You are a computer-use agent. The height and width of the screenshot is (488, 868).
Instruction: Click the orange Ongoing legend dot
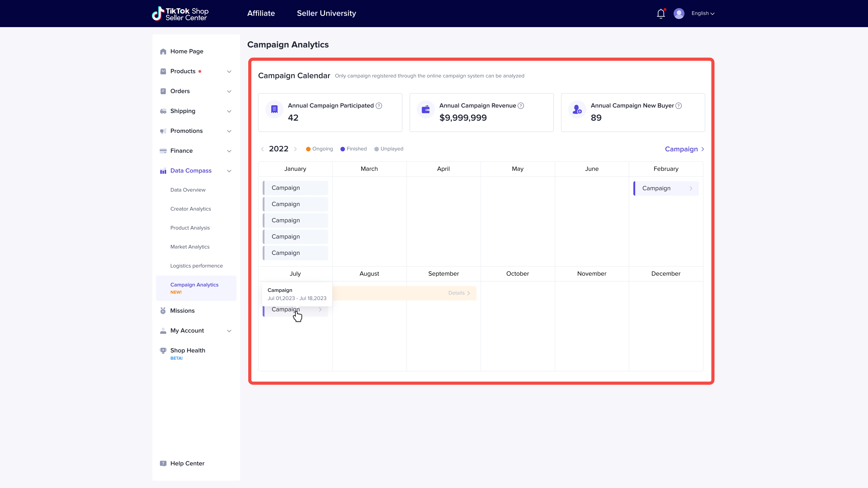click(x=308, y=149)
